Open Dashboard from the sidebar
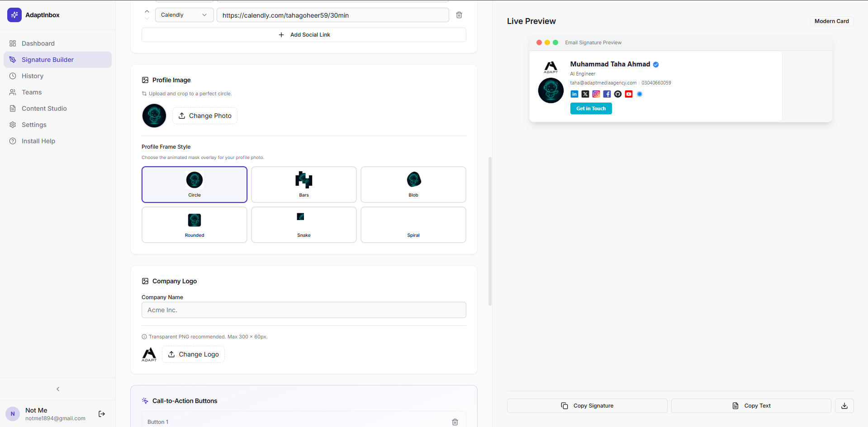The height and width of the screenshot is (427, 868). click(57, 43)
